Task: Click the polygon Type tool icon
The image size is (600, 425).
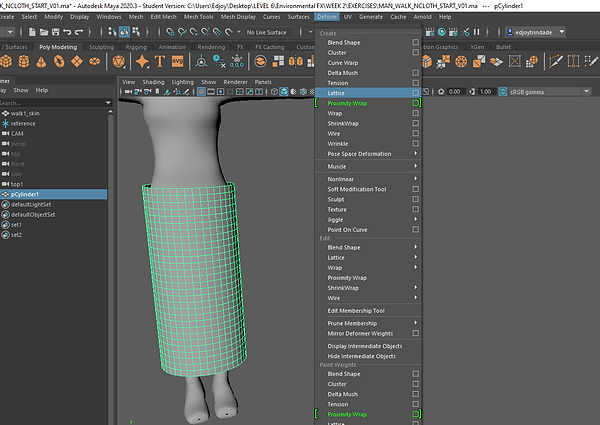Action: tap(160, 61)
